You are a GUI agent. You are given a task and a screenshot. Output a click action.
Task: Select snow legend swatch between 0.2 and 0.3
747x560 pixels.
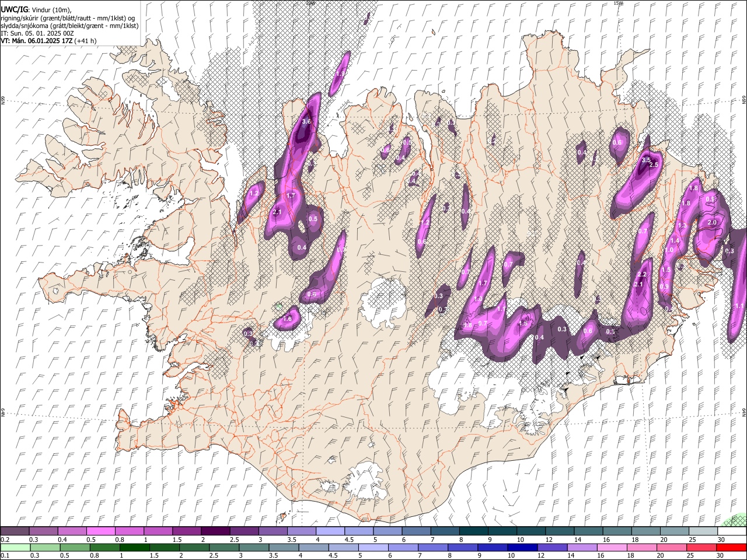[x=15, y=531]
